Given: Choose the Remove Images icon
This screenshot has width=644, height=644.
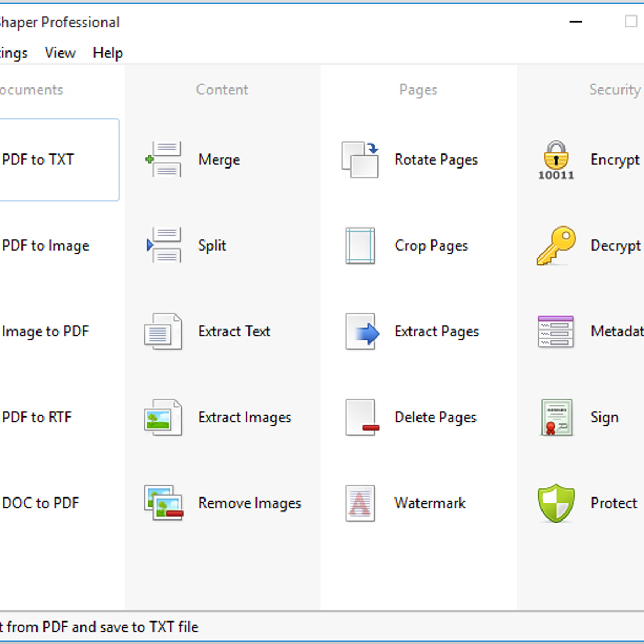Looking at the screenshot, I should [x=163, y=503].
